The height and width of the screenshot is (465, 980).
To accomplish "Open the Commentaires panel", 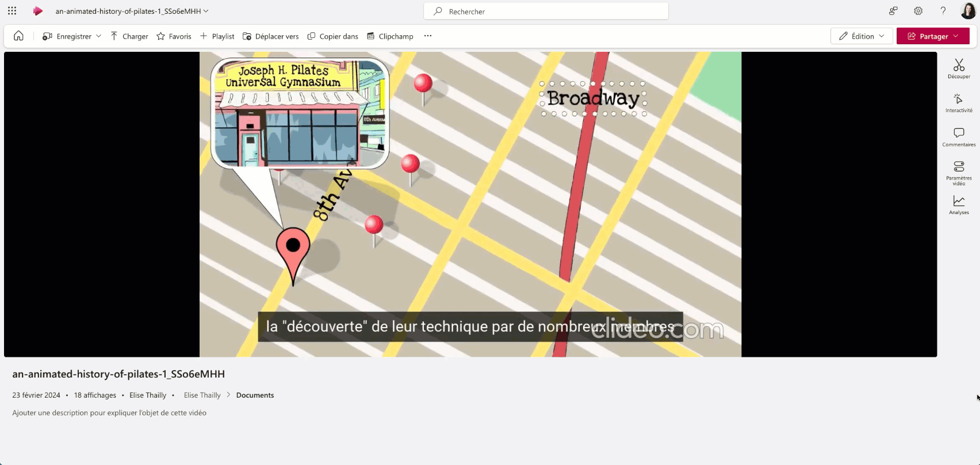I will 958,137.
